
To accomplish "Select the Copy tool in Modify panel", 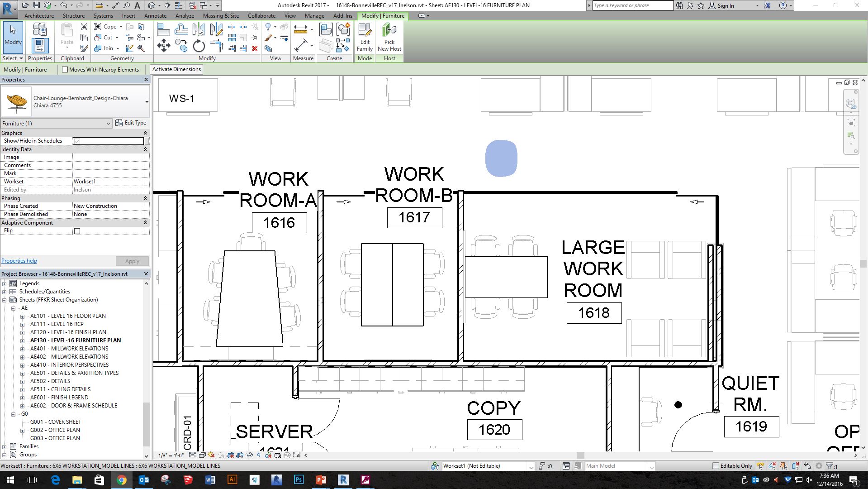I will click(x=180, y=46).
